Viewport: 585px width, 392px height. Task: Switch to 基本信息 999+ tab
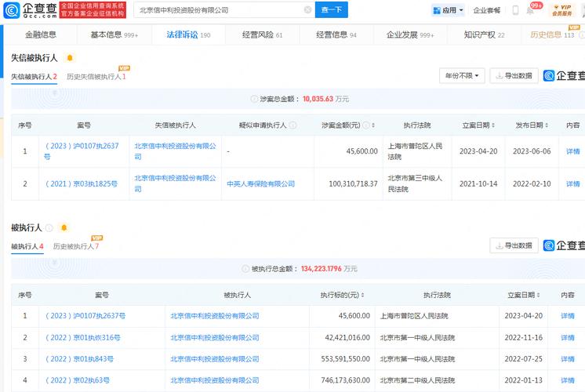point(114,34)
